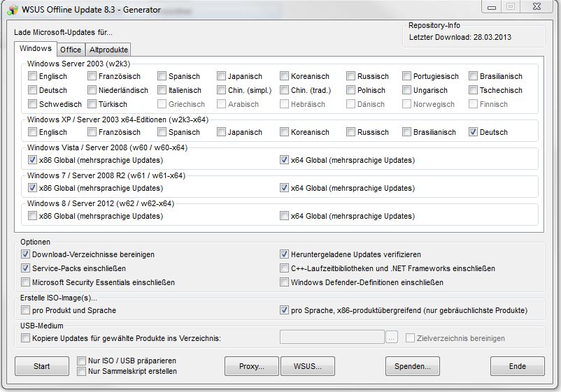Check Windows Defender-Definitionen einschließen
The width and height of the screenshot is (561, 392).
point(285,282)
